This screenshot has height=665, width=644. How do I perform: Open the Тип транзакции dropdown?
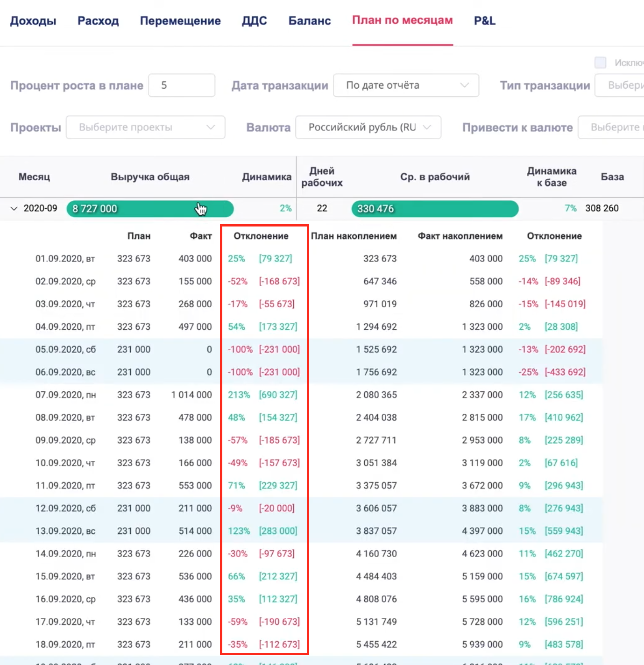619,85
